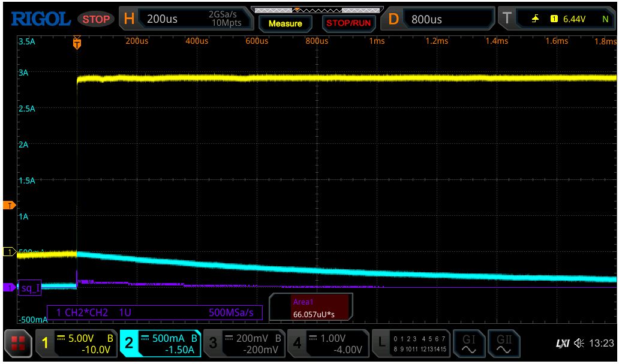
Task: Click the purple math sq_I label
Action: pos(29,288)
